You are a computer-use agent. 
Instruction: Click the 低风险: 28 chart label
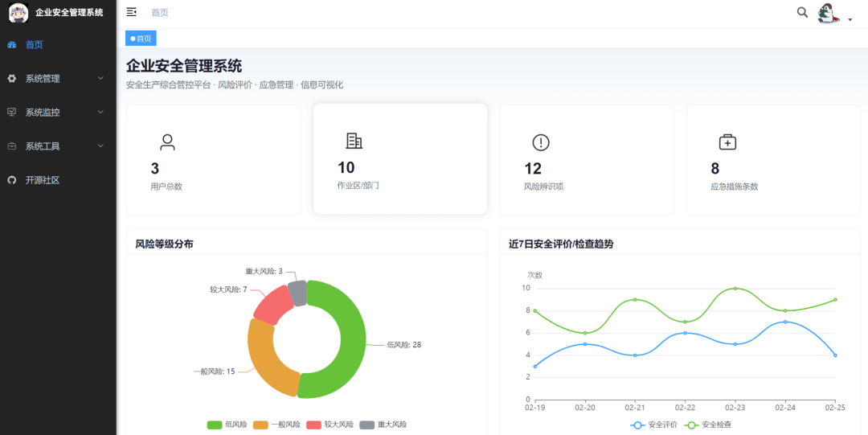pyautogui.click(x=404, y=345)
